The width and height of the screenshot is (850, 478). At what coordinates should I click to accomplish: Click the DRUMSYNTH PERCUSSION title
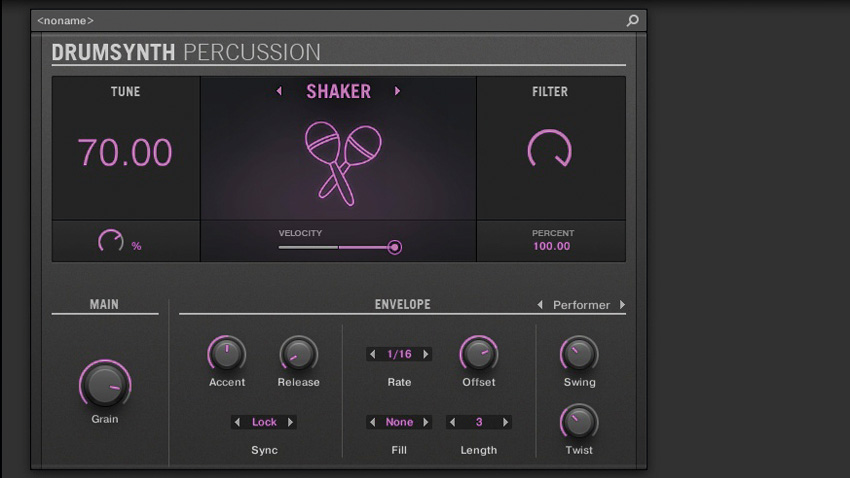[186, 53]
